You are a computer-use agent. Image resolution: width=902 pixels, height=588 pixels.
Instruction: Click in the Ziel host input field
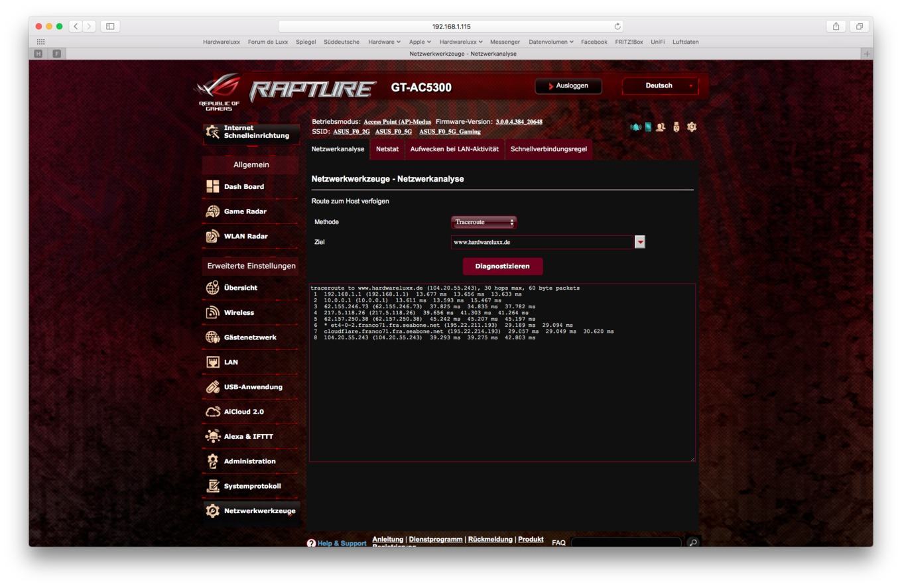tap(542, 243)
